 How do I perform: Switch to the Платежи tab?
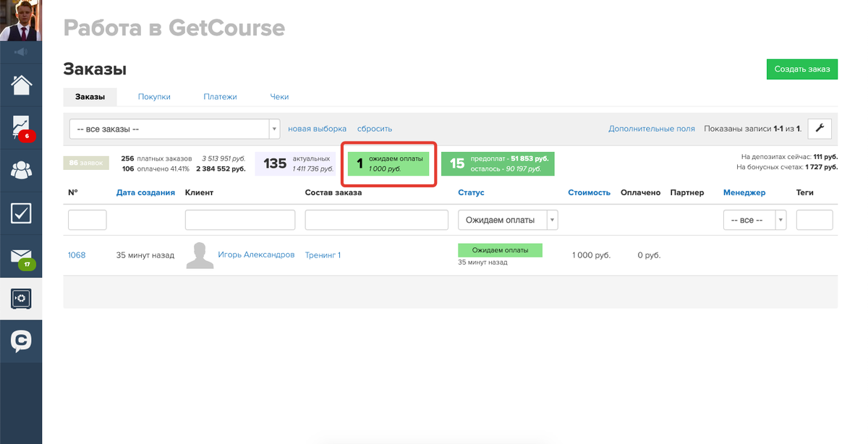[x=220, y=97]
